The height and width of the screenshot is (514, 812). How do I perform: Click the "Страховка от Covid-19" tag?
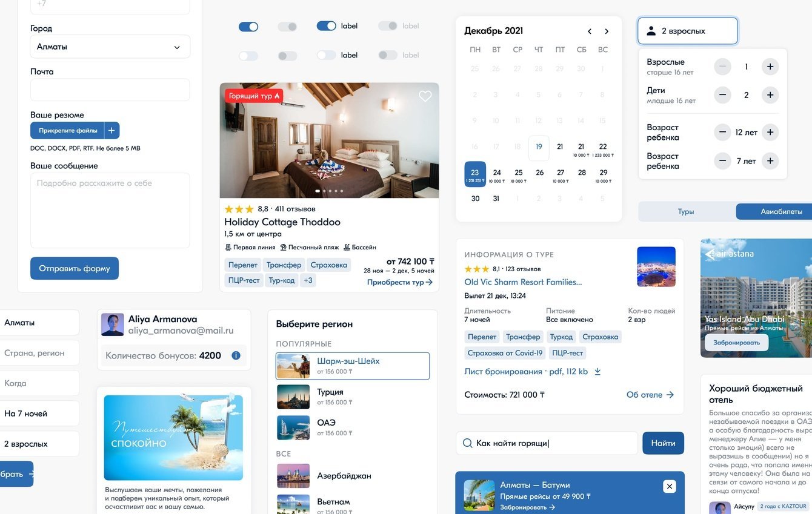click(x=505, y=353)
